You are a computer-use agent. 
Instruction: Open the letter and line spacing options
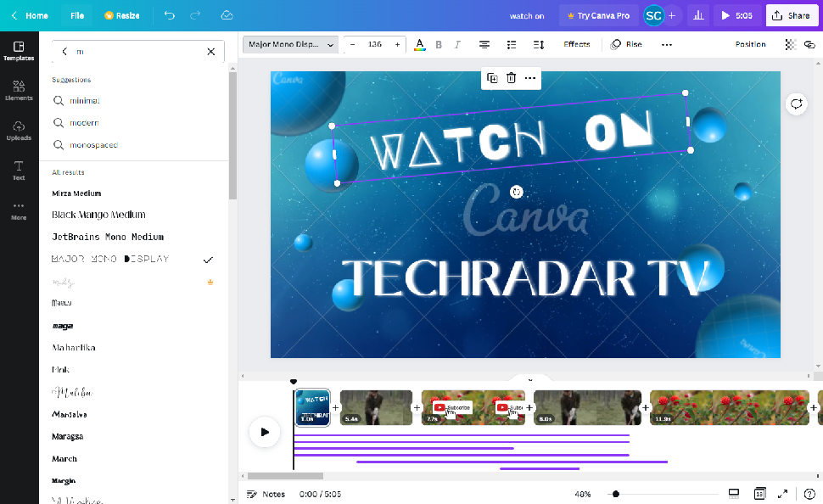pos(539,45)
